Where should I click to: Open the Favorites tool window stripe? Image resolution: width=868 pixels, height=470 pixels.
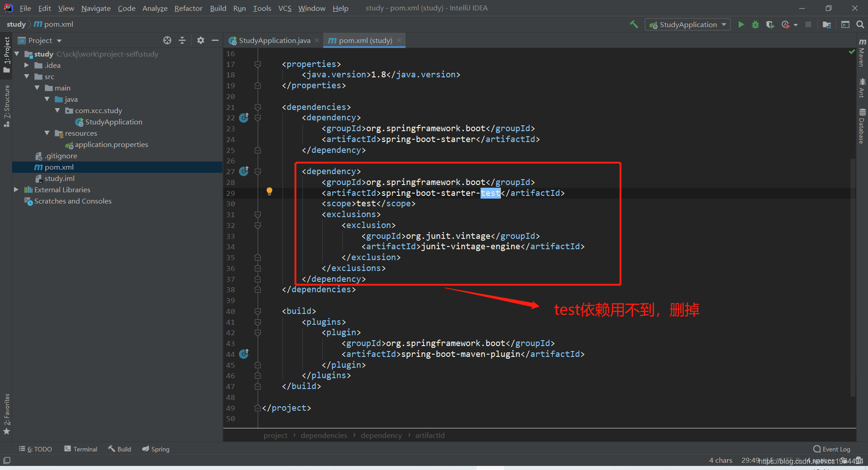tap(6, 414)
